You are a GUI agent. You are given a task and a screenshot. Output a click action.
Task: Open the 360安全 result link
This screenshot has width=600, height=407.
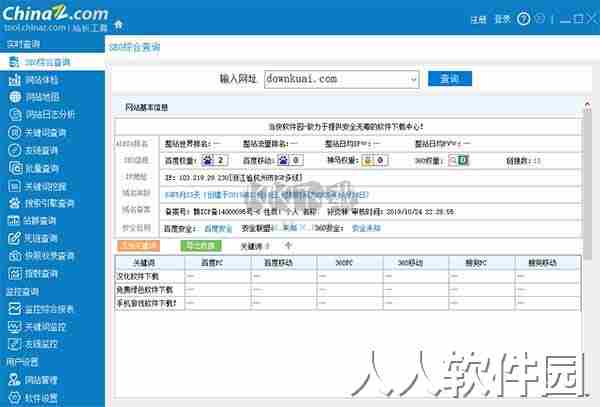coord(366,228)
